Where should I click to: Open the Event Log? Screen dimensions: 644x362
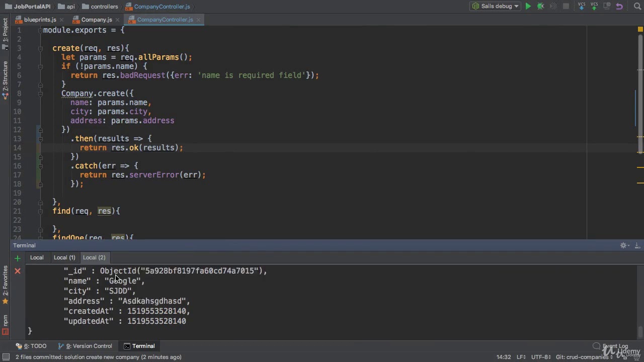tap(610, 346)
